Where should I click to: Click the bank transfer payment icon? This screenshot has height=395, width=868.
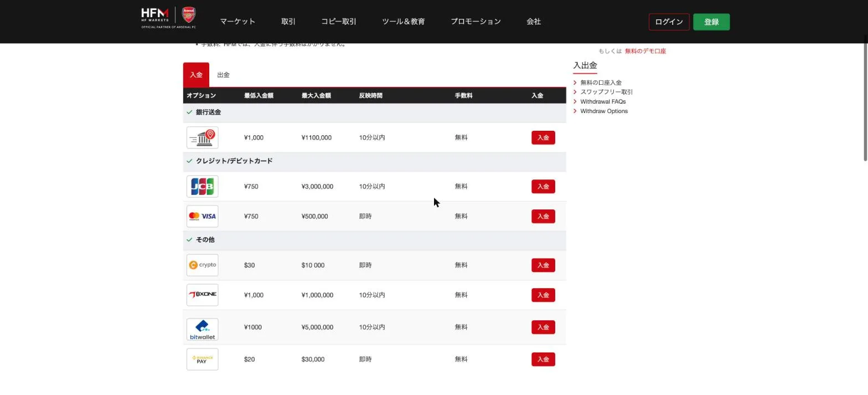click(203, 137)
